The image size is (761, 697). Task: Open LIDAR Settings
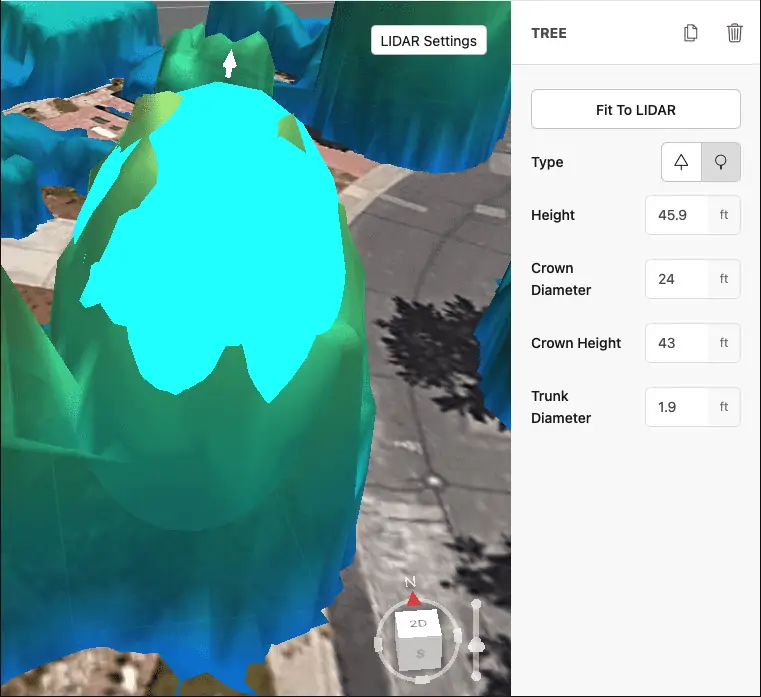pos(429,40)
